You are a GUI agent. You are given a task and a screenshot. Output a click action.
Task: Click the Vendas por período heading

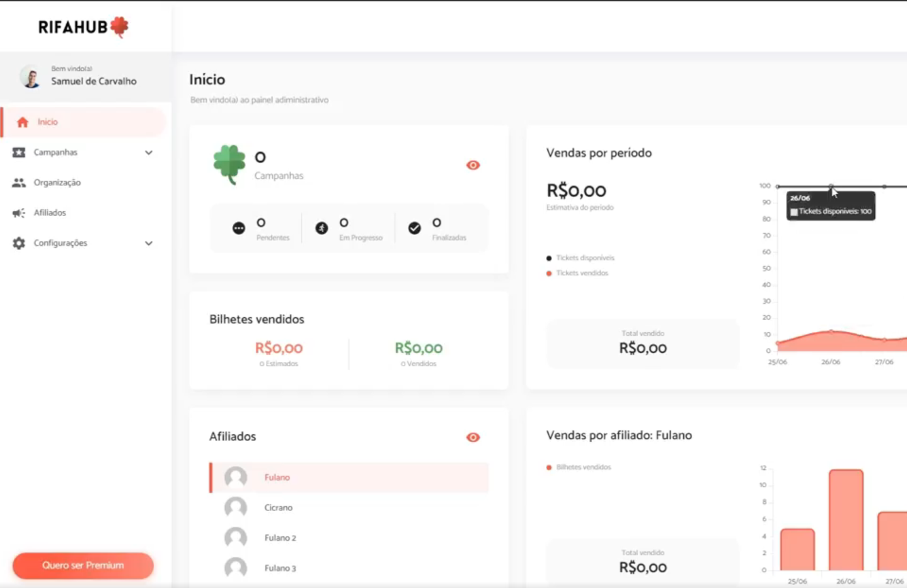point(599,153)
